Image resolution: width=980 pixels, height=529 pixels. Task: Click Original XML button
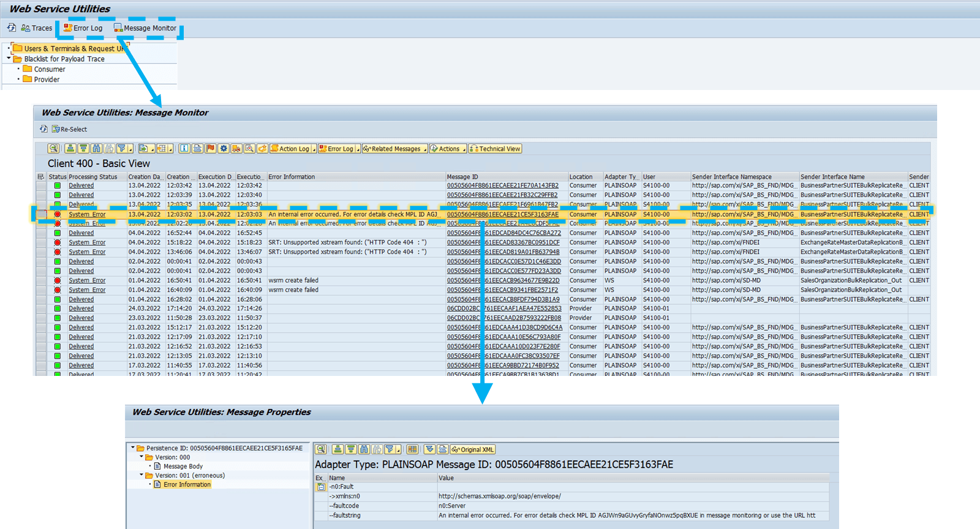tap(473, 449)
